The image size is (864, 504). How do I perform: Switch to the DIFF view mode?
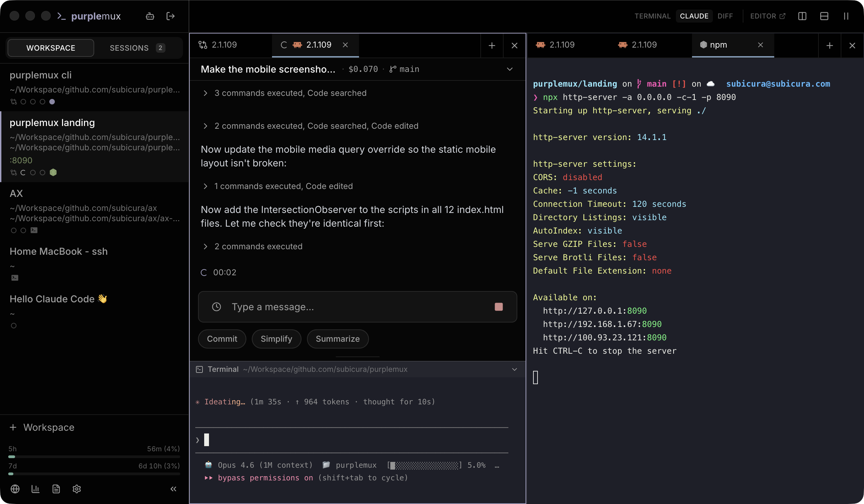[726, 16]
